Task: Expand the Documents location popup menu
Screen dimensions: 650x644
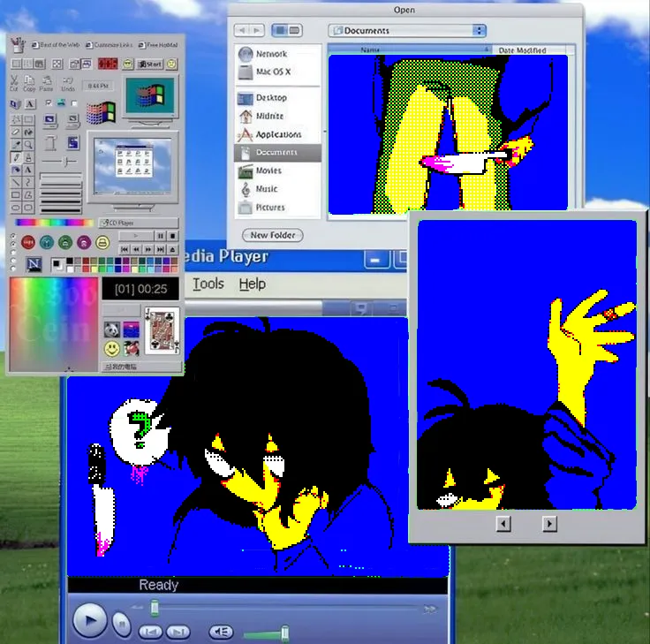Action: (x=407, y=31)
